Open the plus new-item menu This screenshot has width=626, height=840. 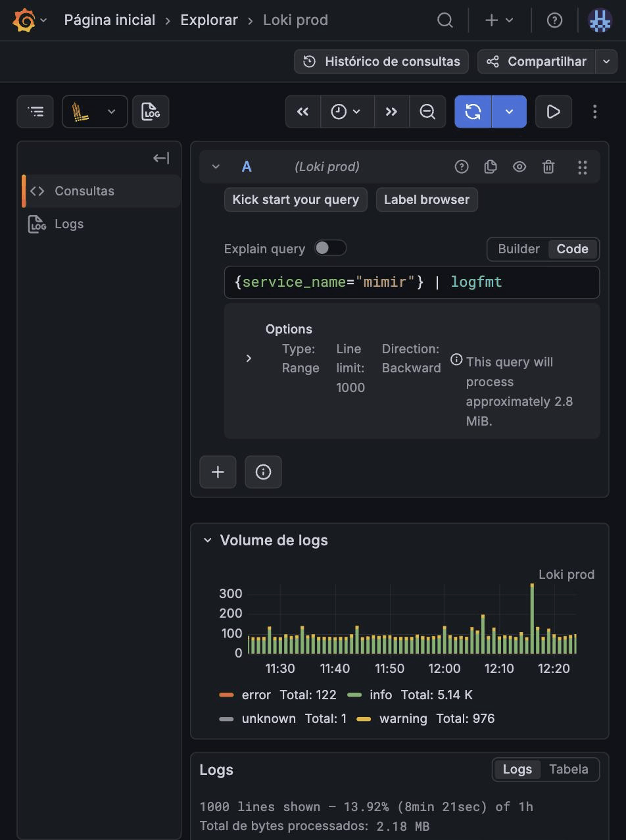pyautogui.click(x=499, y=20)
